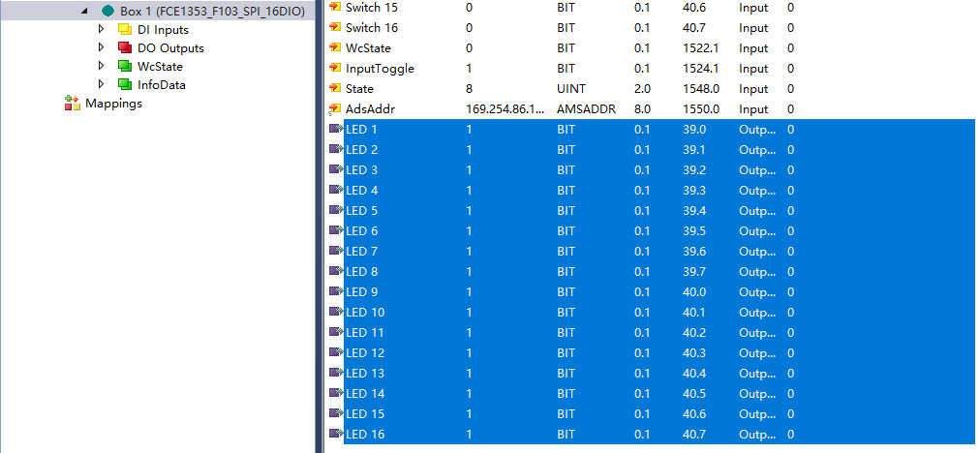
Task: Select the AdsAddr variable name
Action: [370, 109]
